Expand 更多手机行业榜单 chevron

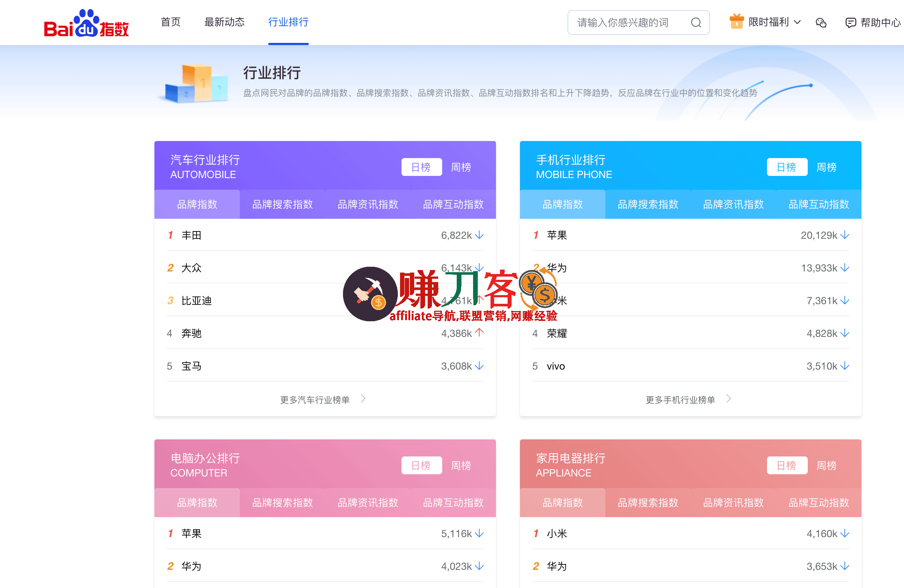click(x=729, y=399)
